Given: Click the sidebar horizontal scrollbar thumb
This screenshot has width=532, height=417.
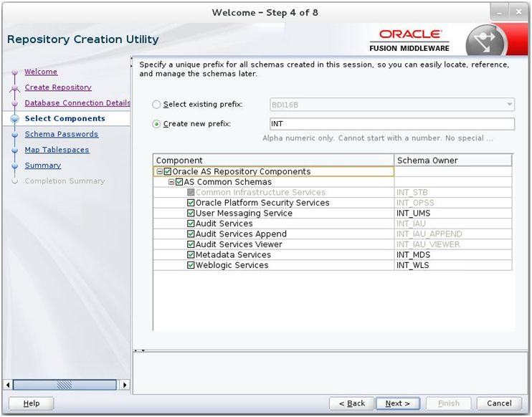Looking at the screenshot, I should tap(65, 385).
